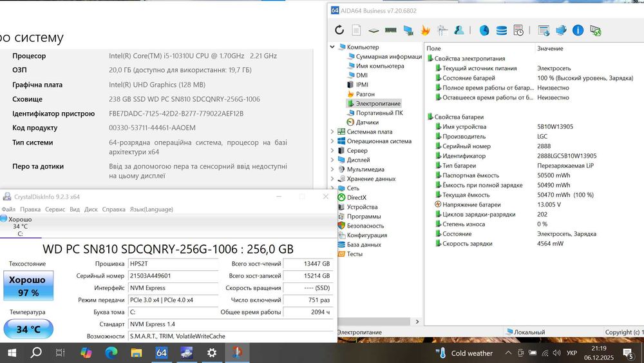Viewport: 644px width, 363px height.
Task: Launch Copilot from the taskbar
Action: pyautogui.click(x=86, y=353)
